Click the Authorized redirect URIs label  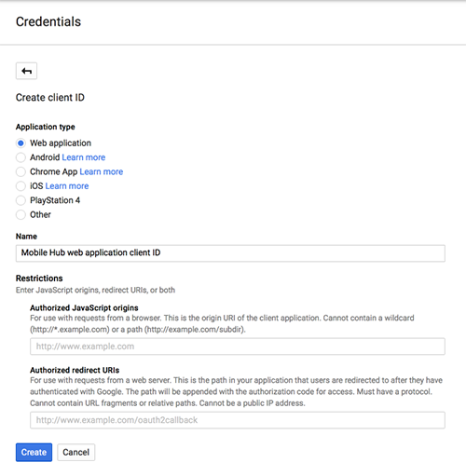[x=75, y=370]
